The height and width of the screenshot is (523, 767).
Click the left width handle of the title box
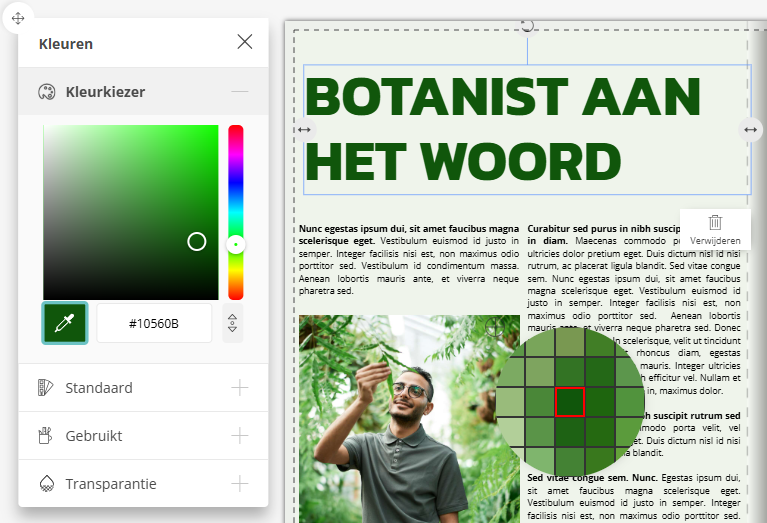tap(304, 130)
